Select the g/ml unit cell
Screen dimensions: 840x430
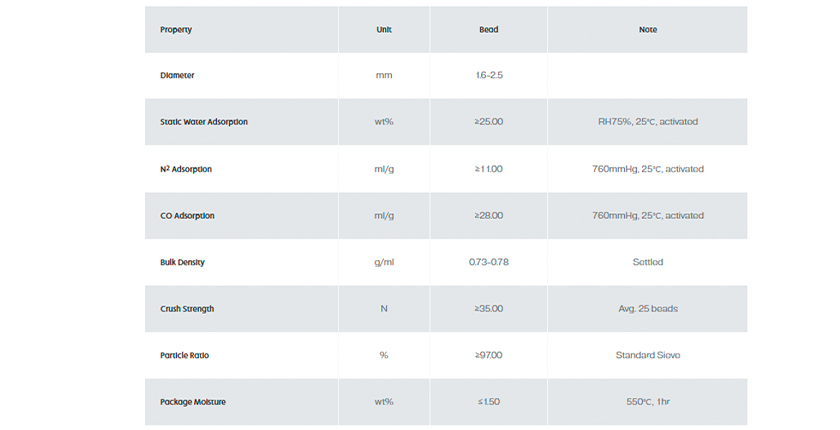[x=384, y=262]
